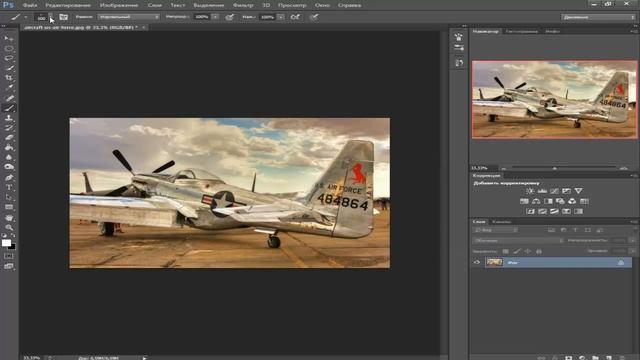Select the Type tool
Screen dimensions: 640x360
click(x=9, y=187)
